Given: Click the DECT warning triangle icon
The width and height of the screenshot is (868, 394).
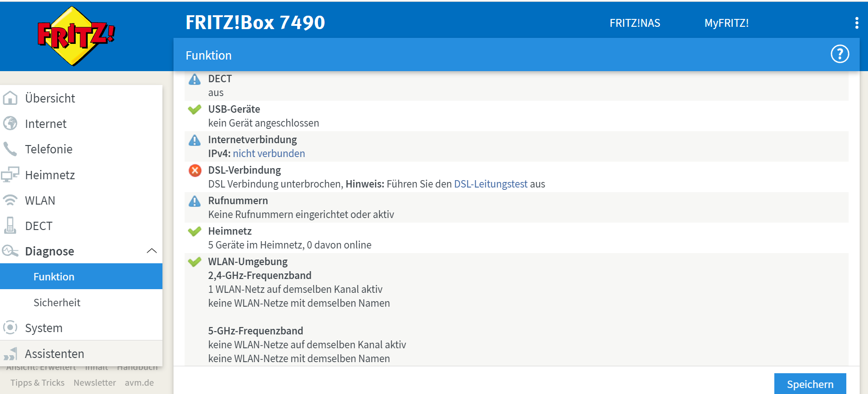Looking at the screenshot, I should tap(195, 79).
